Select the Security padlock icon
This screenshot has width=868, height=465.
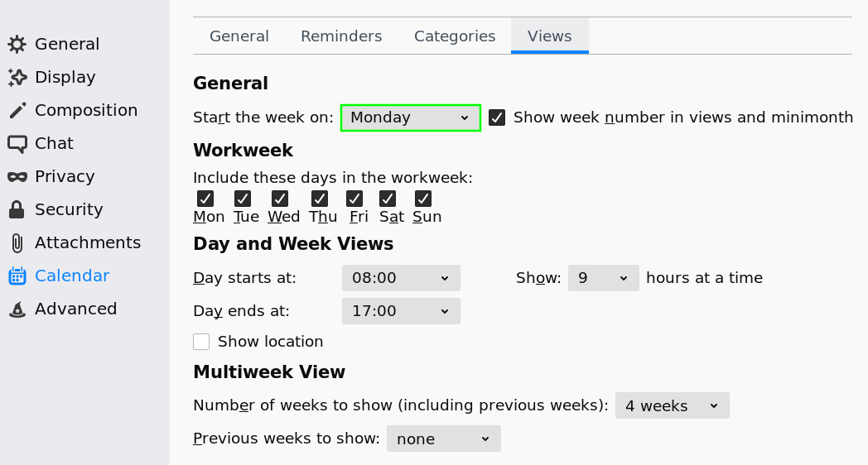click(17, 209)
